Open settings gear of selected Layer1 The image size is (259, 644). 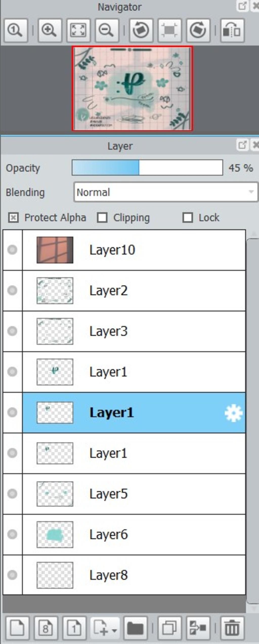(233, 413)
